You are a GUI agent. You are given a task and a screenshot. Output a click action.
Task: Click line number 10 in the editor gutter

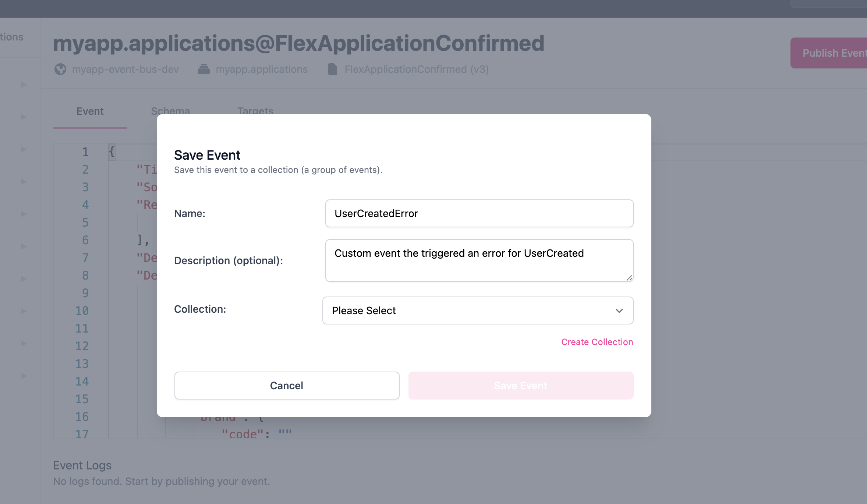pos(82,311)
